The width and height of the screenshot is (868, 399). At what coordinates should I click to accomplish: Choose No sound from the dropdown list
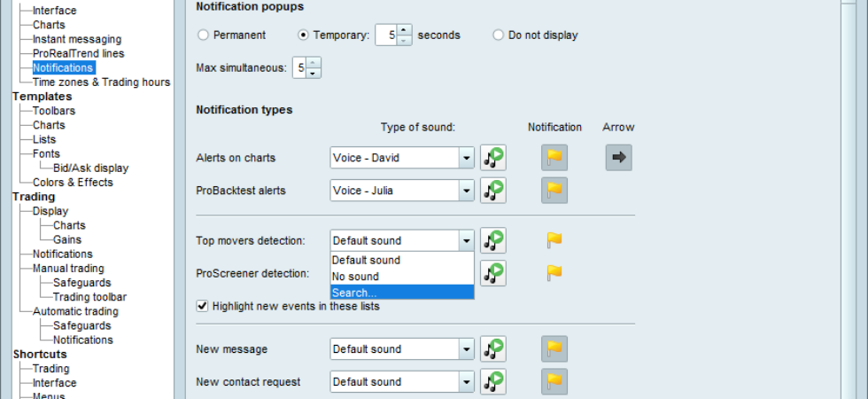[x=402, y=277]
